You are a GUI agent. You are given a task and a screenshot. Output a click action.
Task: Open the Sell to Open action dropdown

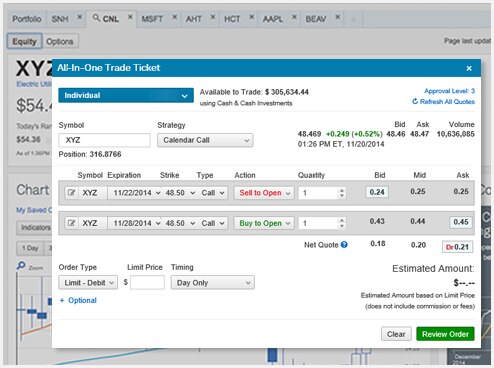pos(264,193)
